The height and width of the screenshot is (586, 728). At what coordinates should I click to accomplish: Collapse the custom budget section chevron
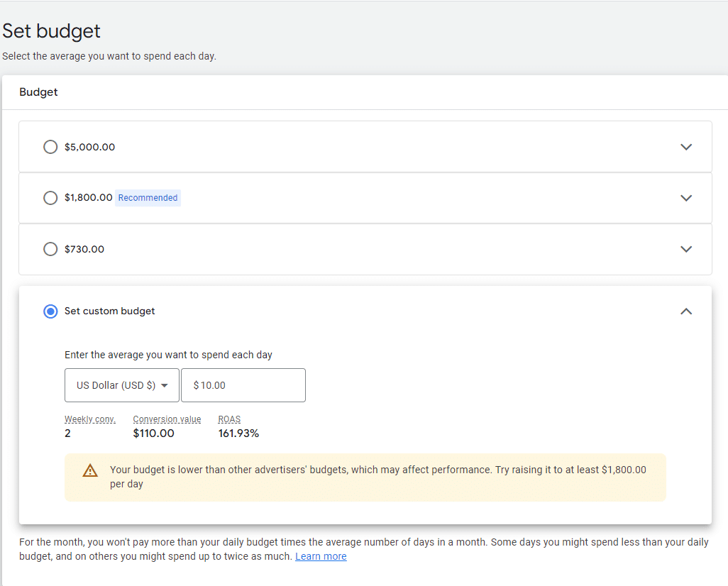click(x=685, y=311)
